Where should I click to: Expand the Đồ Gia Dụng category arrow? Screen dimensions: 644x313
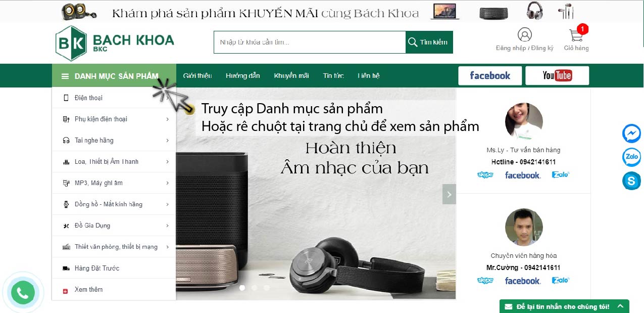[x=167, y=226]
